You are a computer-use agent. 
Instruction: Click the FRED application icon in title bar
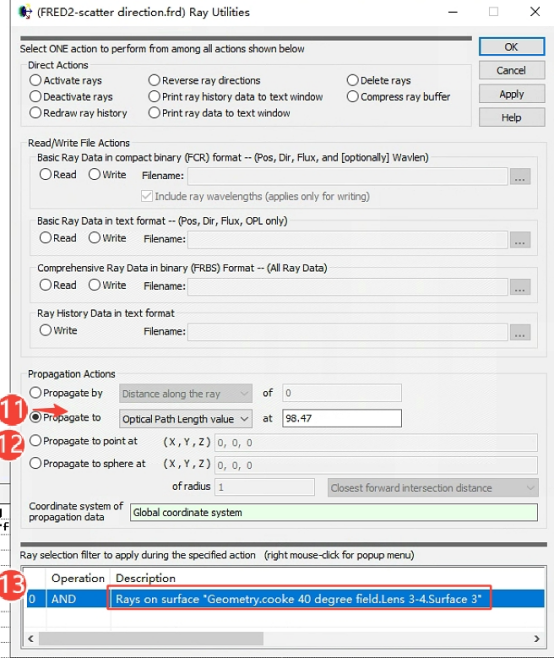25,12
